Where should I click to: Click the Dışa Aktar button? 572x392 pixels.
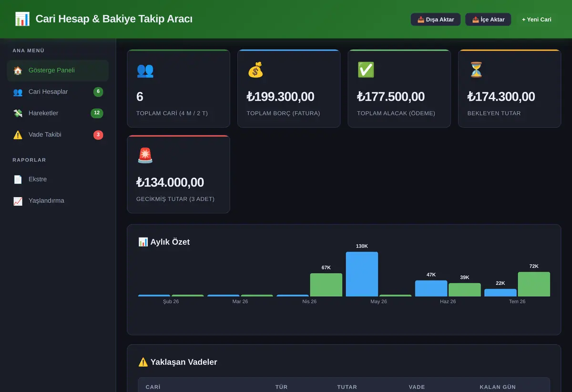(x=436, y=20)
